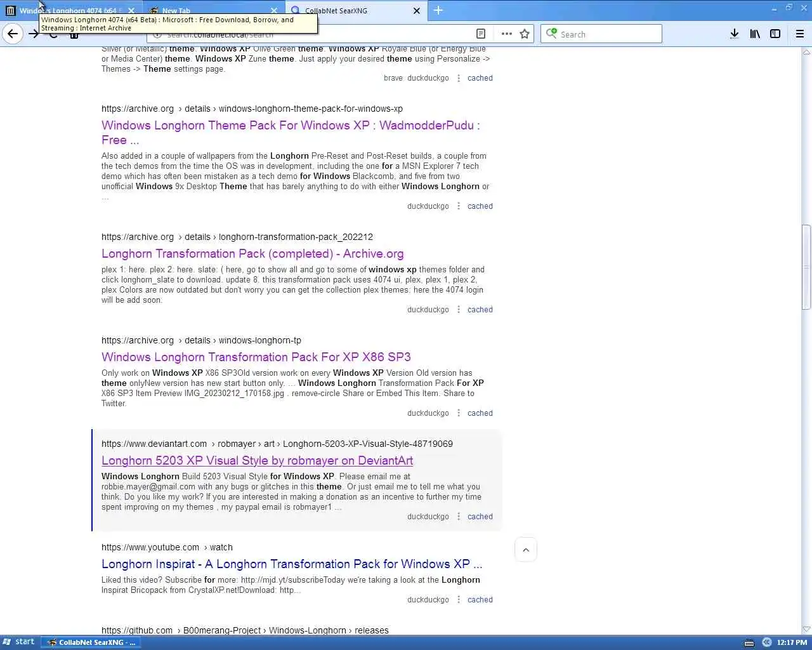Image resolution: width=812 pixels, height=650 pixels.
Task: Open Longhorn 5203 XP Visual Style DeviantArt link
Action: 257,461
